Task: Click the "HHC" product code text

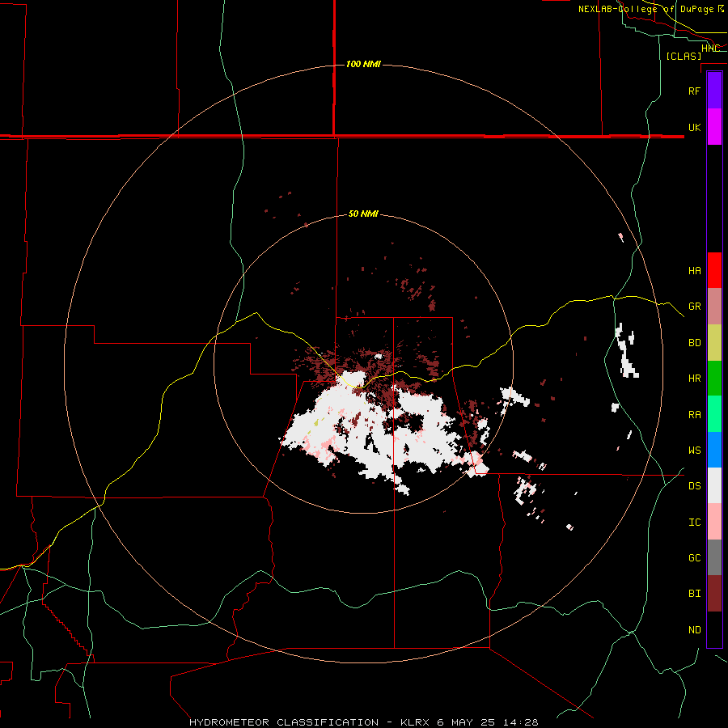Action: [x=710, y=49]
